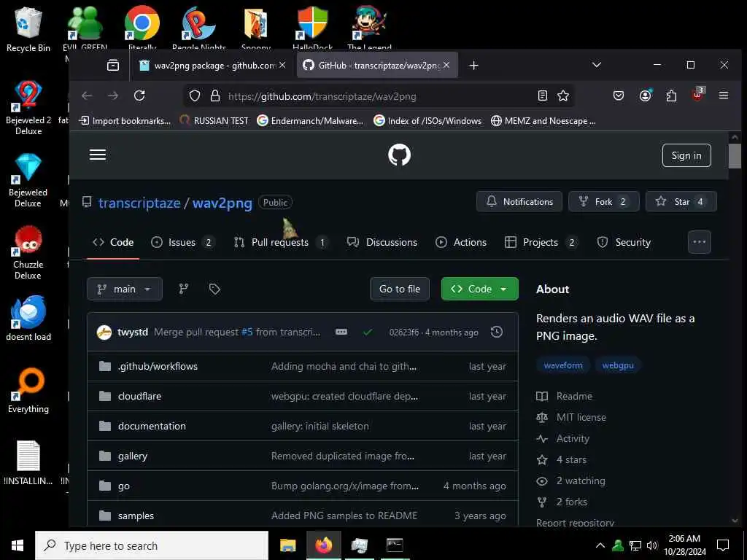The image size is (747, 560).
Task: Open Firefox View tab icon
Action: (113, 65)
